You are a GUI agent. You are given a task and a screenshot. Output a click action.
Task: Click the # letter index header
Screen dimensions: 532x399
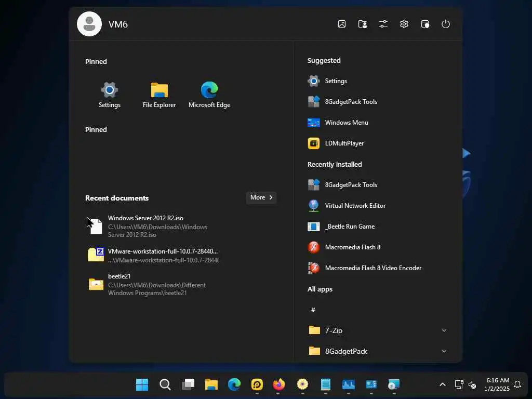coord(313,310)
